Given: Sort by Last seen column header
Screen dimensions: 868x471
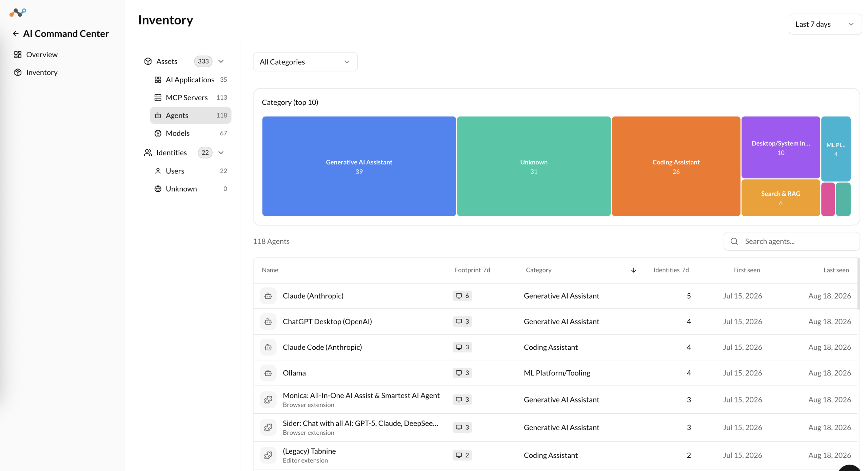Looking at the screenshot, I should (x=836, y=270).
